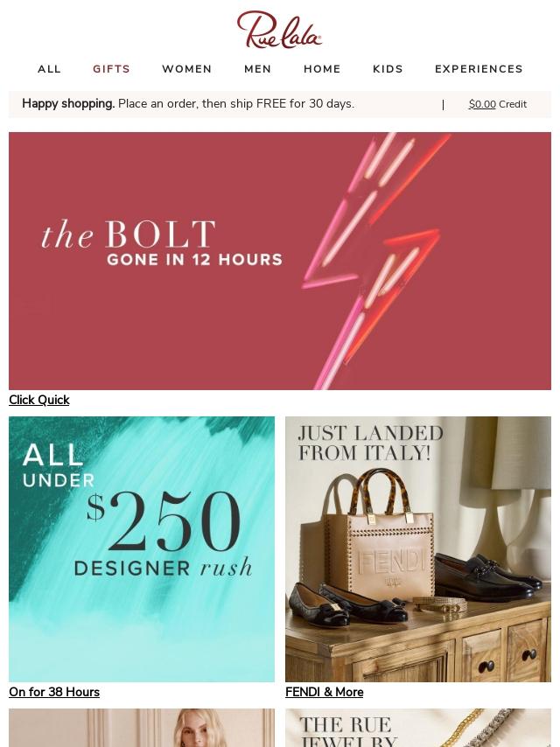Viewport: 560px width, 747px height.
Task: Open the HOME category
Action: [x=322, y=69]
